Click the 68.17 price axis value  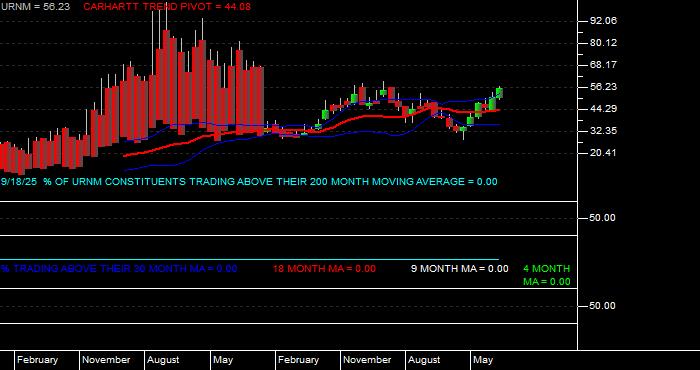[603, 65]
